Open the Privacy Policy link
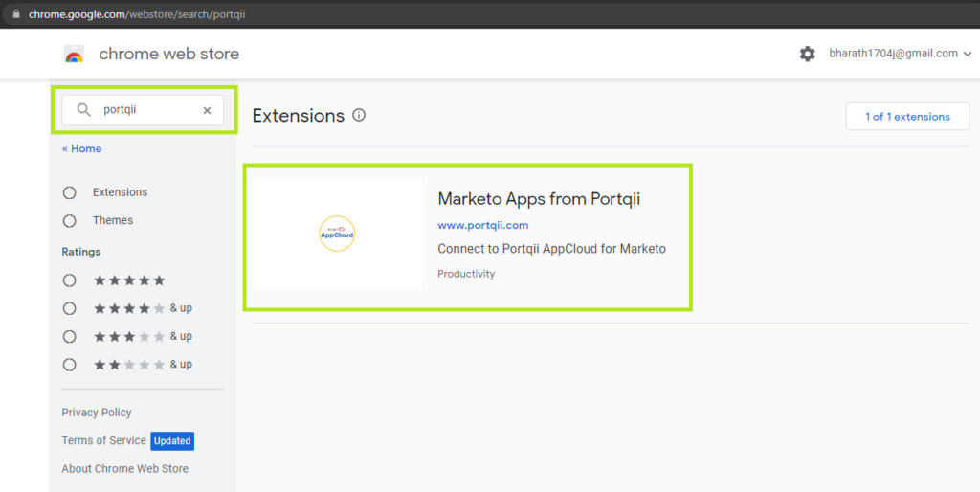The width and height of the screenshot is (980, 492). [x=97, y=413]
